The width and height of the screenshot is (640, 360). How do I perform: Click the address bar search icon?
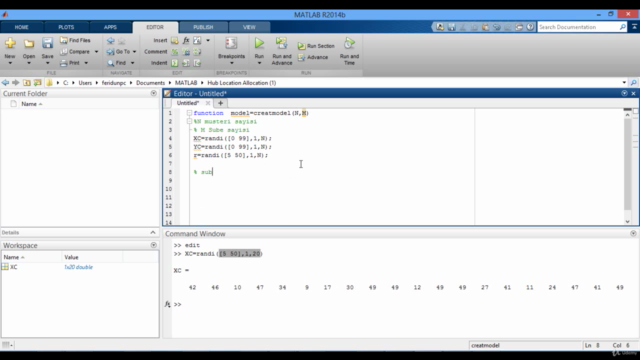pyautogui.click(x=634, y=83)
